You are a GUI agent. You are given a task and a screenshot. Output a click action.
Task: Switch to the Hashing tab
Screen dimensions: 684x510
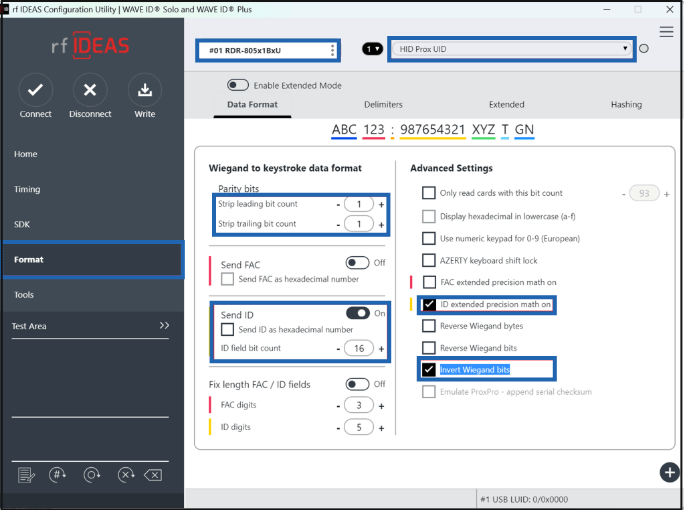click(626, 105)
